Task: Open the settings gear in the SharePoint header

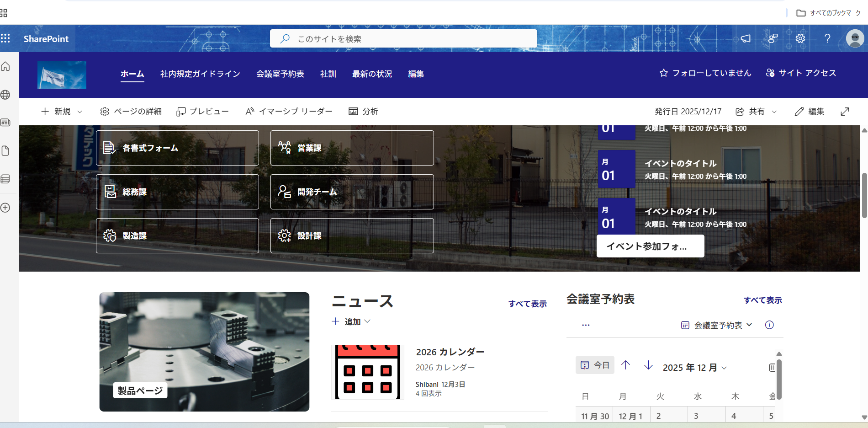Action: click(x=800, y=38)
